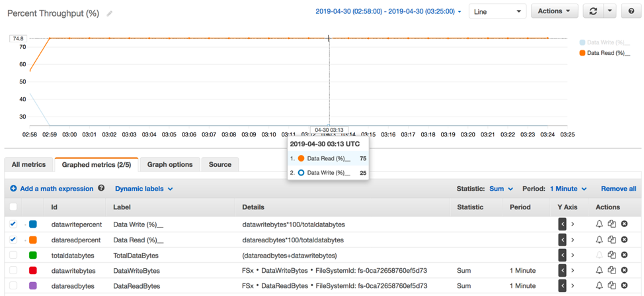Open the orange color swatch for datareadpercent

(x=33, y=240)
